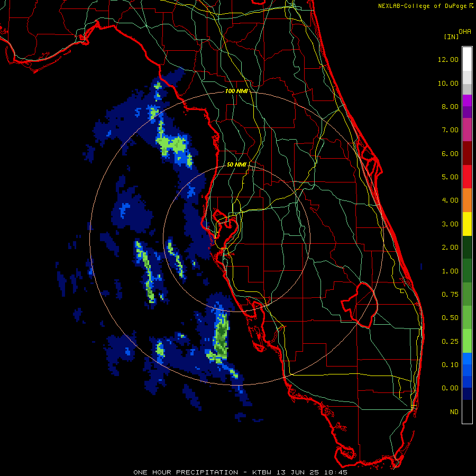Click the One Hour Precipitation KTBW title caption
The image size is (476, 476).
coord(241,472)
